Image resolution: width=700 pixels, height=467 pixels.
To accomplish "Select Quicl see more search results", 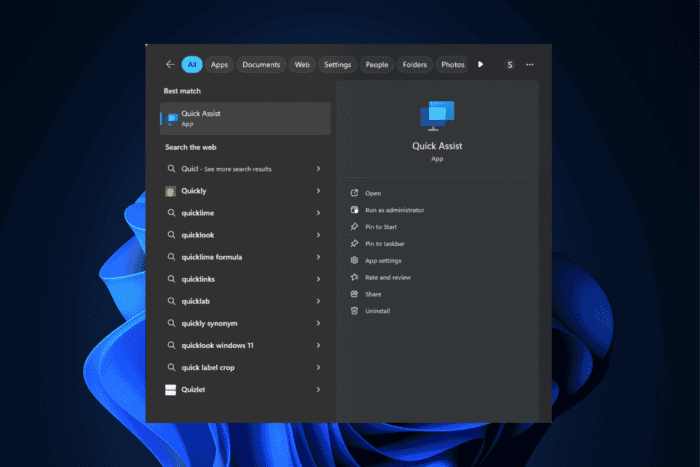I will tap(245, 169).
